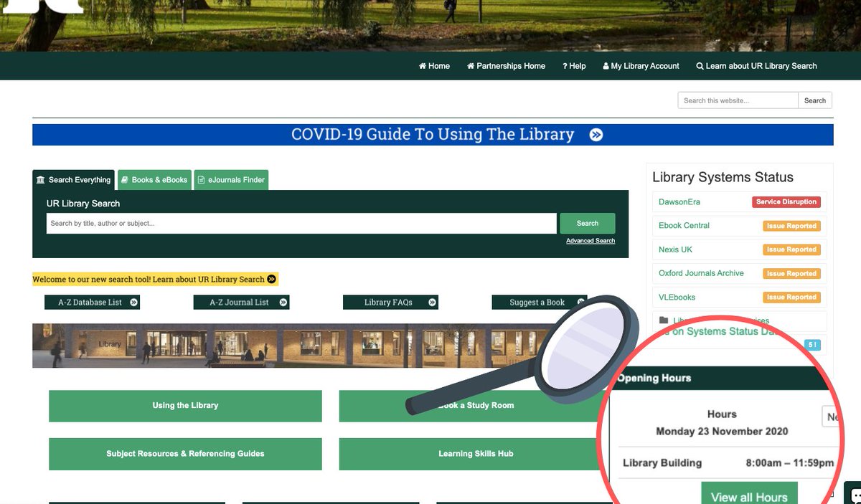
Task: Open Learn about UR Library Search nav link
Action: pyautogui.click(x=756, y=66)
